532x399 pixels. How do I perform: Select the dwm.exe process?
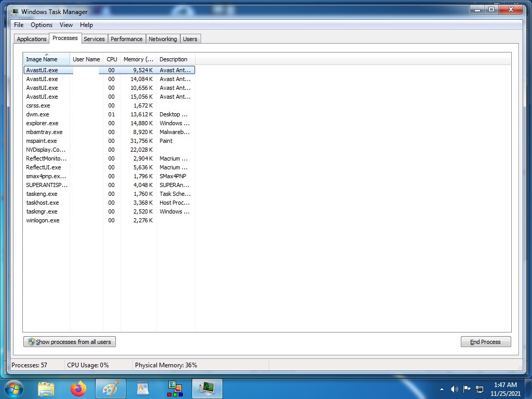pyautogui.click(x=109, y=114)
